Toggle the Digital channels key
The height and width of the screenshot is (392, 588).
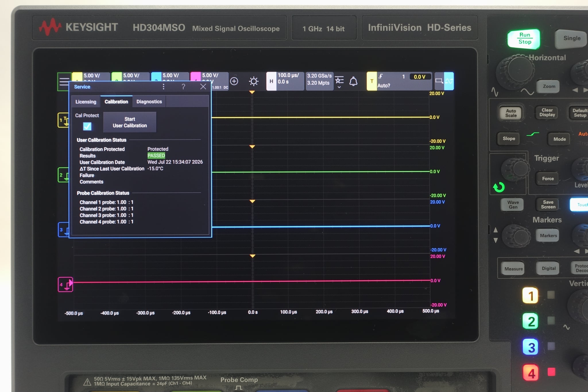548,268
